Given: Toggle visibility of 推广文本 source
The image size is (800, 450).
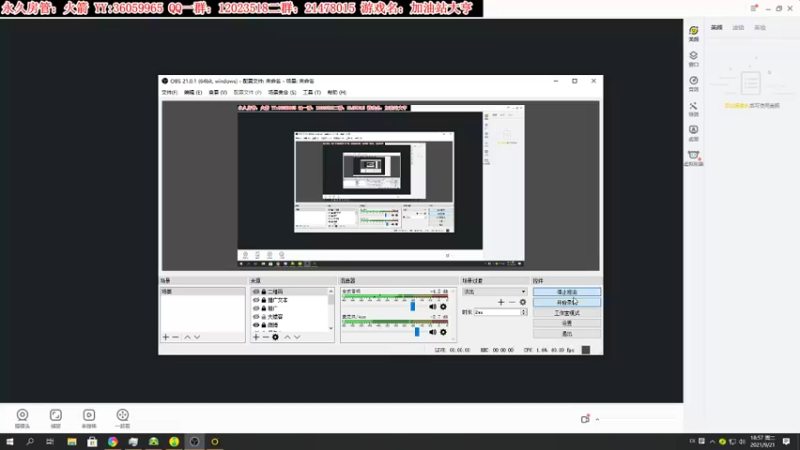Looking at the screenshot, I should click(x=256, y=300).
